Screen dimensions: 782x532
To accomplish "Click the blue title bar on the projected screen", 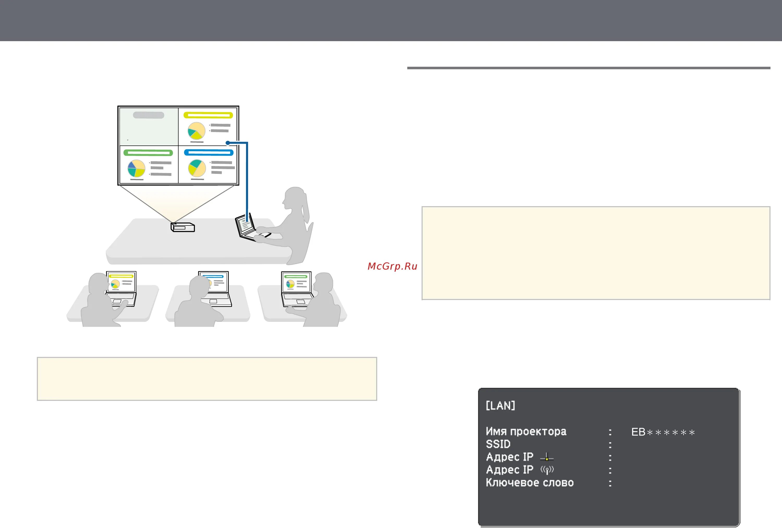I will point(209,152).
